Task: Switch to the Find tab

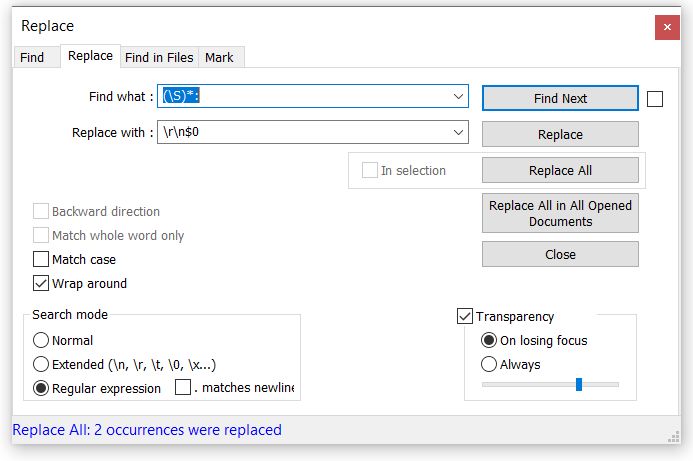Action: pyautogui.click(x=32, y=57)
